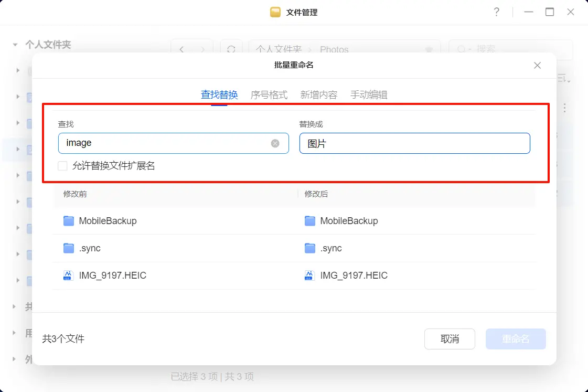The height and width of the screenshot is (392, 588).
Task: Enable 允许替换文件扩展名 checkbox
Action: [x=63, y=166]
